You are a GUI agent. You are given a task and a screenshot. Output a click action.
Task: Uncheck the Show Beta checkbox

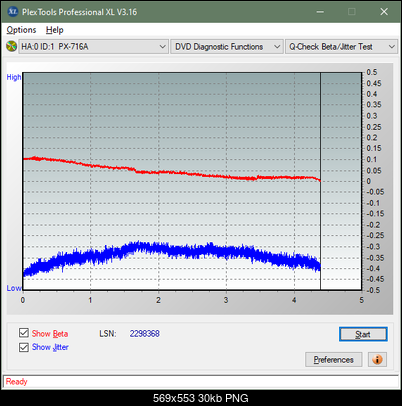tap(24, 333)
